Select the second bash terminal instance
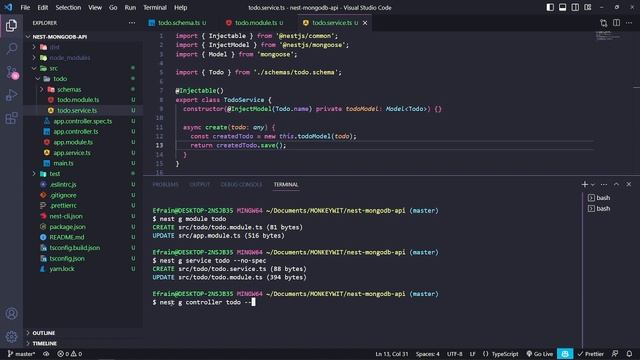The image size is (640, 360). point(599,209)
